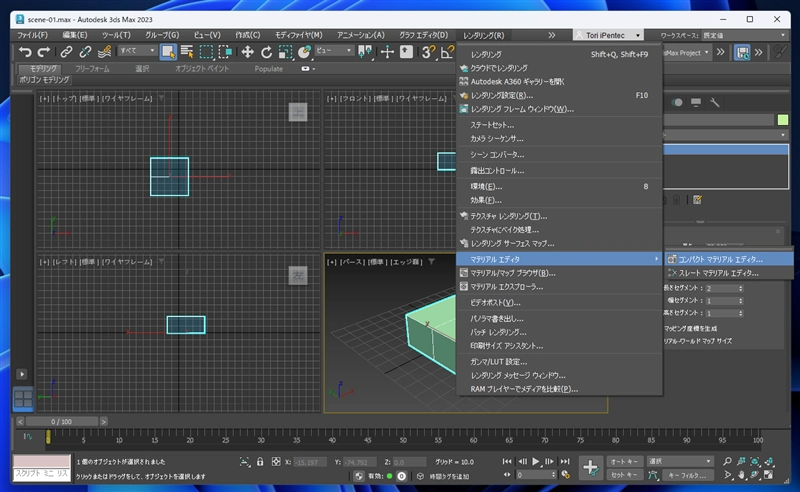
Task: Click ガンマ/LUT 設定... menu entry
Action: 559,362
